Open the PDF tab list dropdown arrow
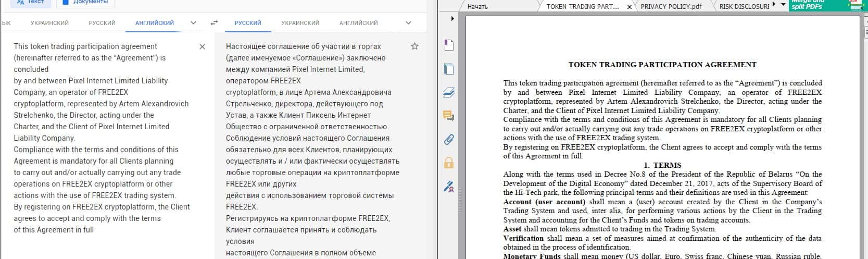This screenshot has height=259, width=868. click(x=784, y=5)
